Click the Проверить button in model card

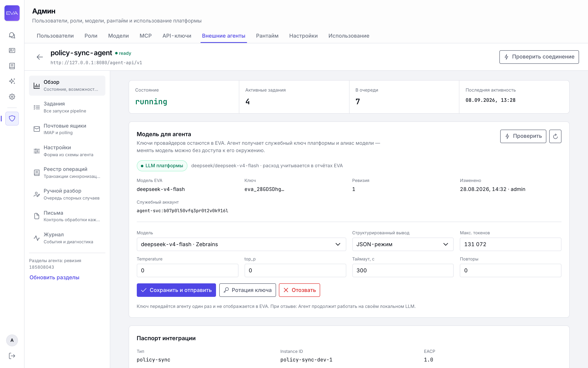pyautogui.click(x=523, y=136)
